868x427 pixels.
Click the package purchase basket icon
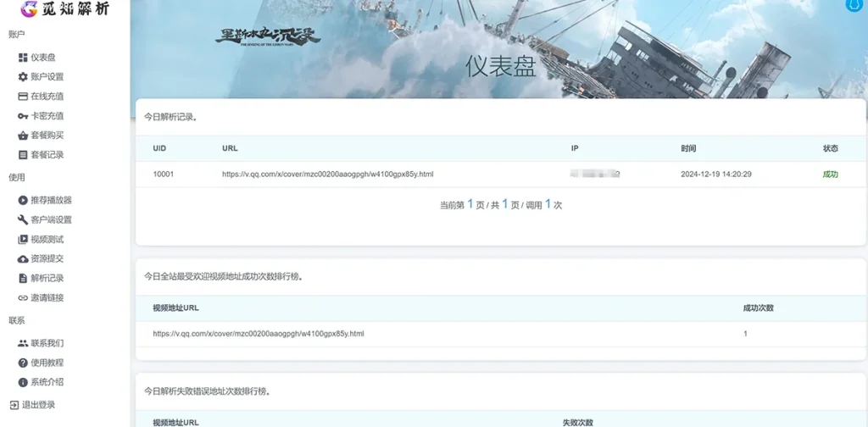coord(23,136)
